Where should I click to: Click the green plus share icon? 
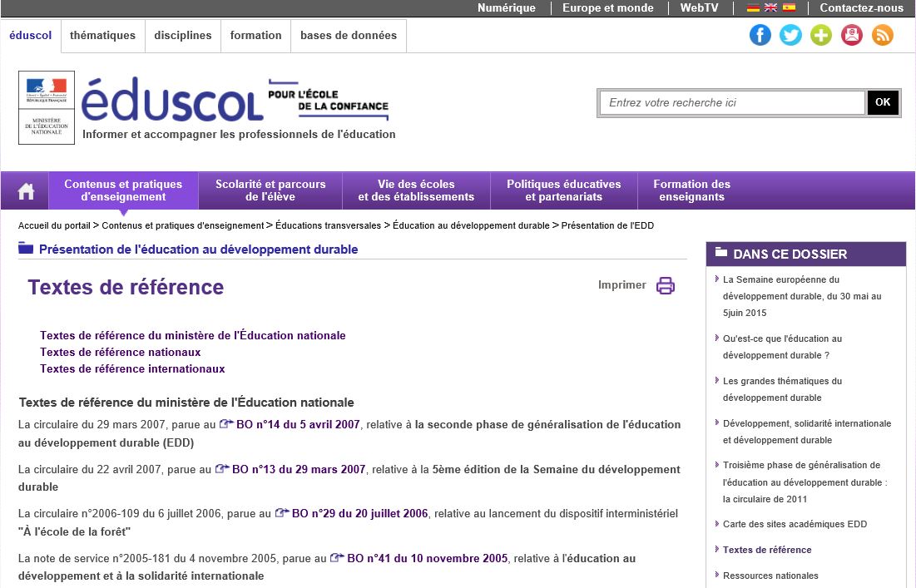821,35
